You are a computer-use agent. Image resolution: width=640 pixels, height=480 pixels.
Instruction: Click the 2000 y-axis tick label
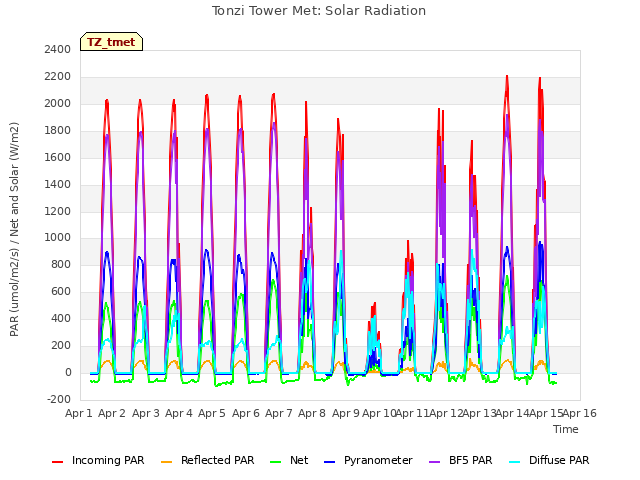(58, 104)
